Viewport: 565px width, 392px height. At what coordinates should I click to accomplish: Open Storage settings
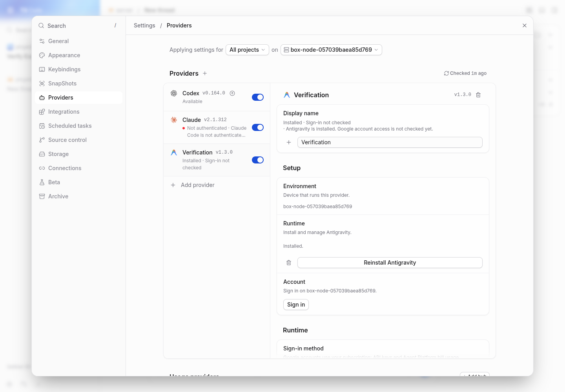[78, 154]
